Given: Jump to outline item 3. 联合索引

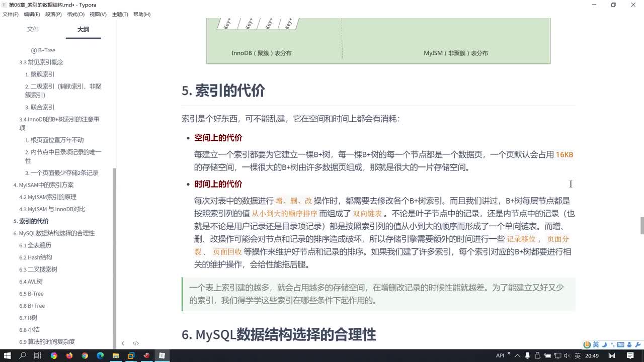Looking at the screenshot, I should 40,107.
